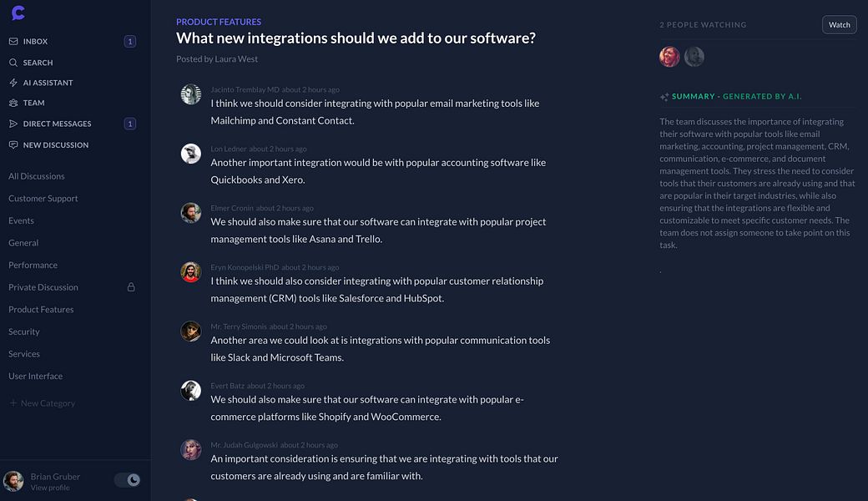Click the Search magnifier icon

tap(13, 63)
